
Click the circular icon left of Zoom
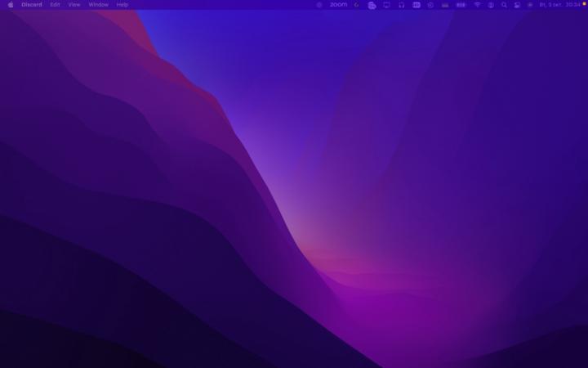319,5
